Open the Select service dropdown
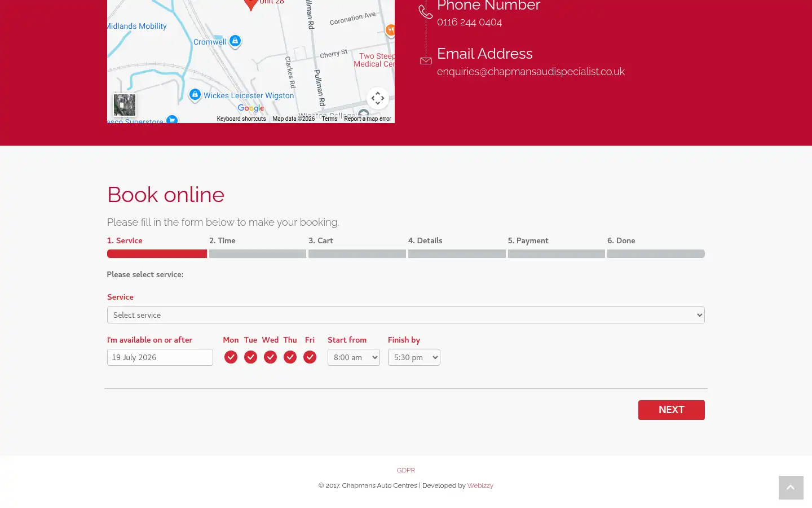Screen dimensions: 812x508 [406, 315]
